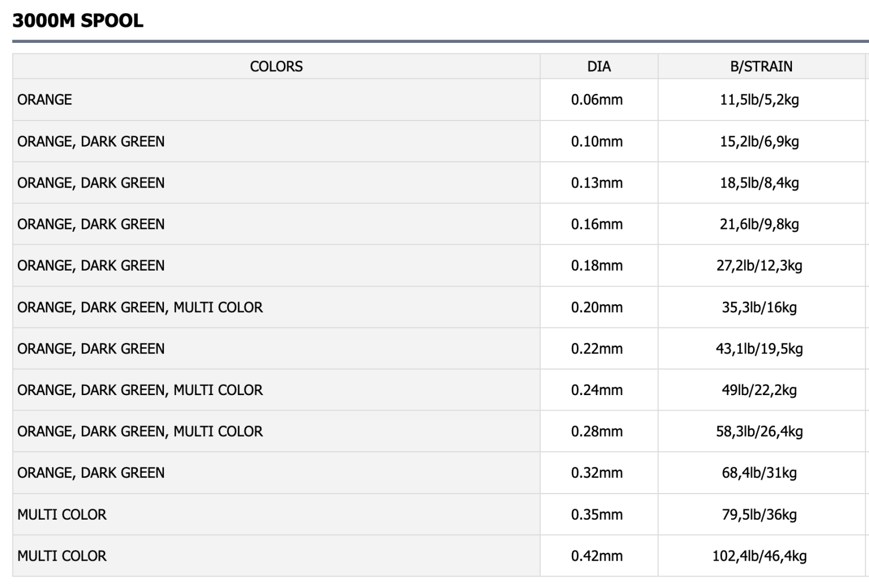Click the colors cell in the 0.20mm row
The width and height of the screenshot is (869, 588).
click(140, 307)
